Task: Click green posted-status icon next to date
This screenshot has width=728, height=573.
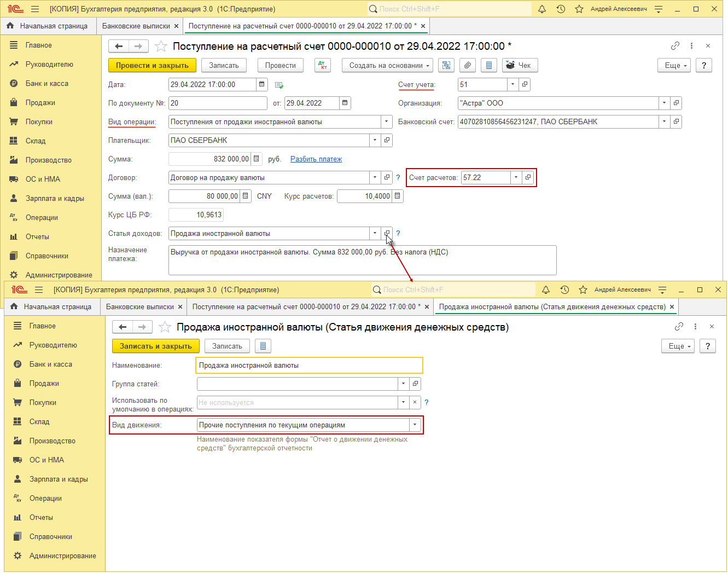Action: click(x=279, y=85)
